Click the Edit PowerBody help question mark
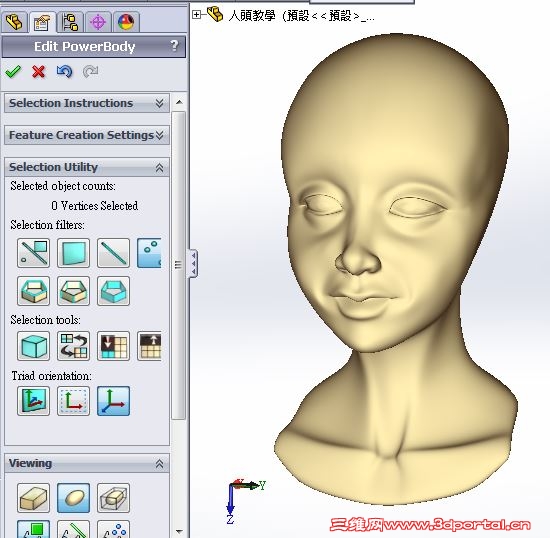This screenshot has width=550, height=538. coord(174,46)
